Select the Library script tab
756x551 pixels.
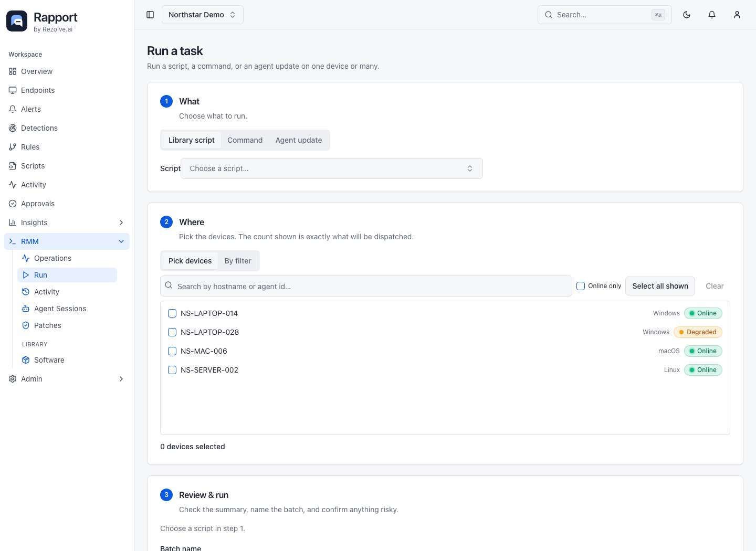coord(192,140)
